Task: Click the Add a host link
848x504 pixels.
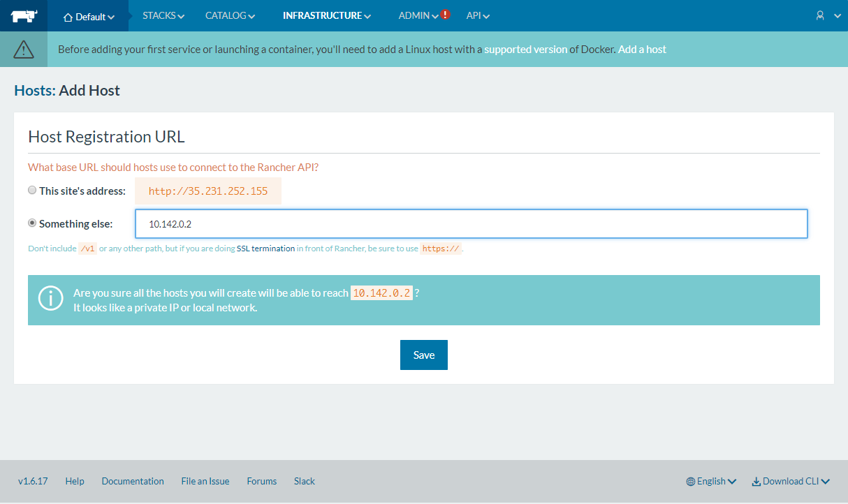Action: tap(642, 50)
